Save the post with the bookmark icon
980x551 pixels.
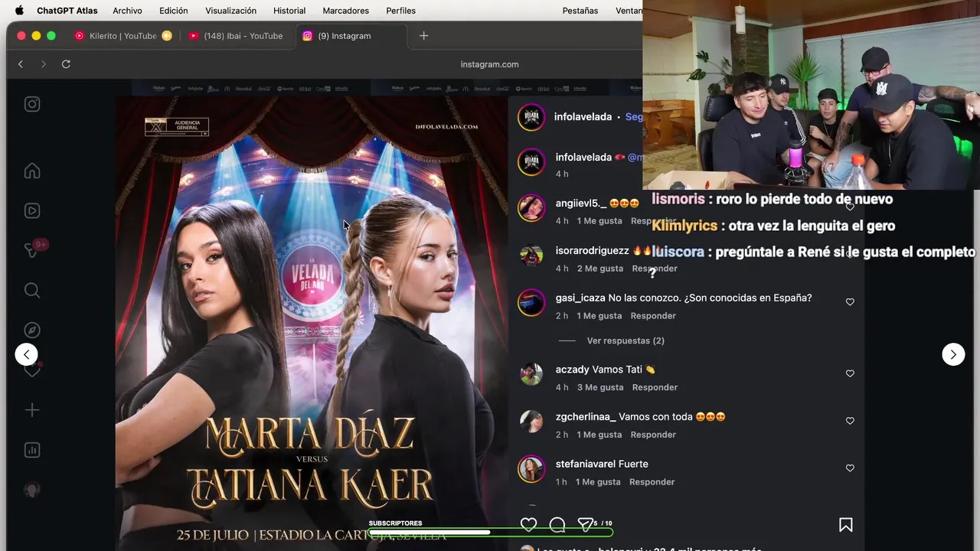click(846, 525)
